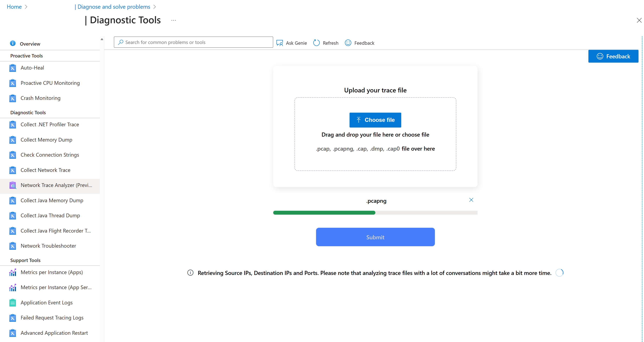Select Network Troubleshooter in the sidebar
This screenshot has width=644, height=342.
click(48, 246)
